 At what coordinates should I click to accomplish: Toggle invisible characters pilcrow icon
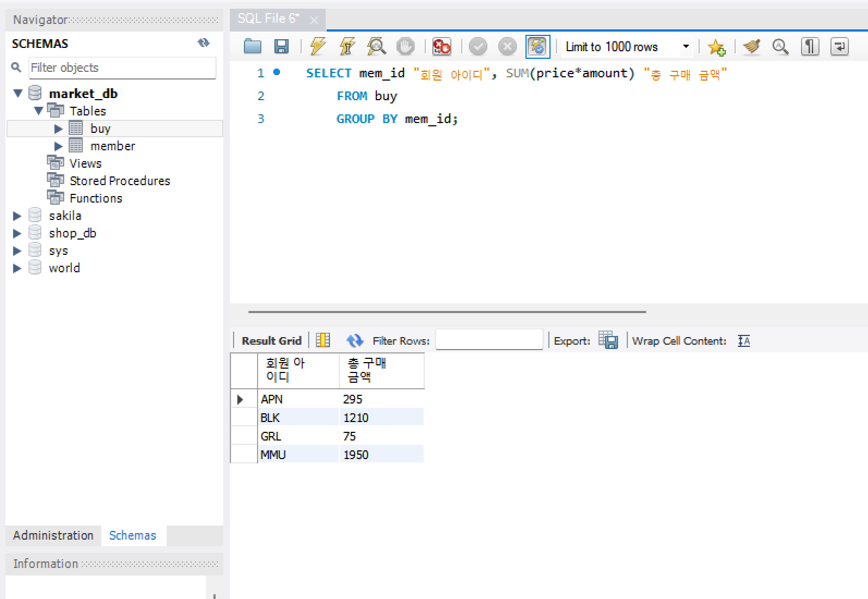click(810, 47)
